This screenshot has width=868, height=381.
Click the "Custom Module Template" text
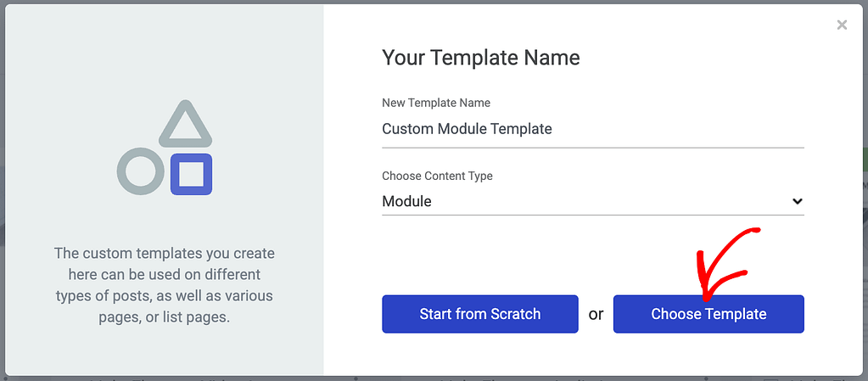467,130
